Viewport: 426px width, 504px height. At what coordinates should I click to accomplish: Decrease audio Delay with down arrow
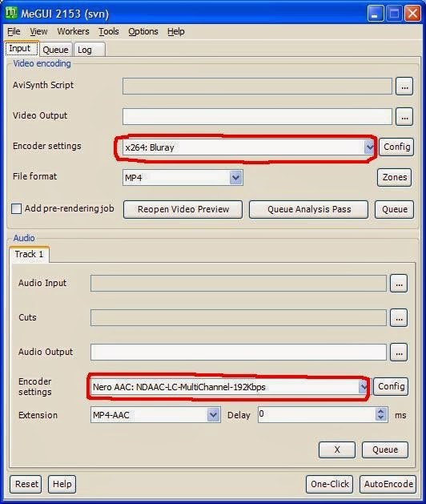381,417
